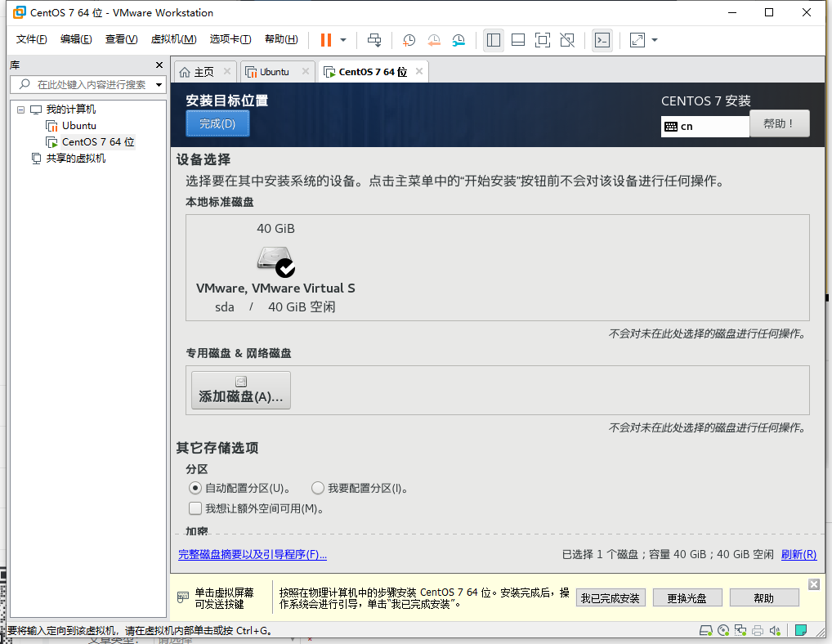Open the 帮助(H) menu

pos(281,39)
